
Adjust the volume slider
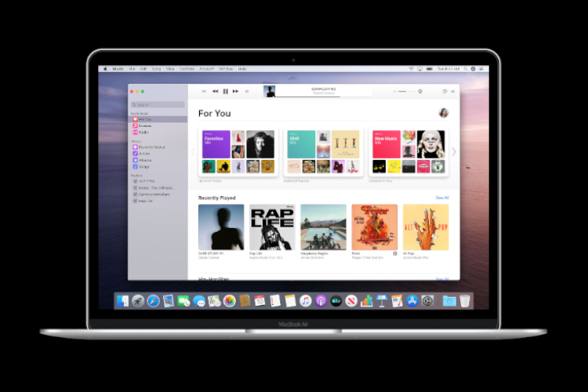click(x=402, y=91)
